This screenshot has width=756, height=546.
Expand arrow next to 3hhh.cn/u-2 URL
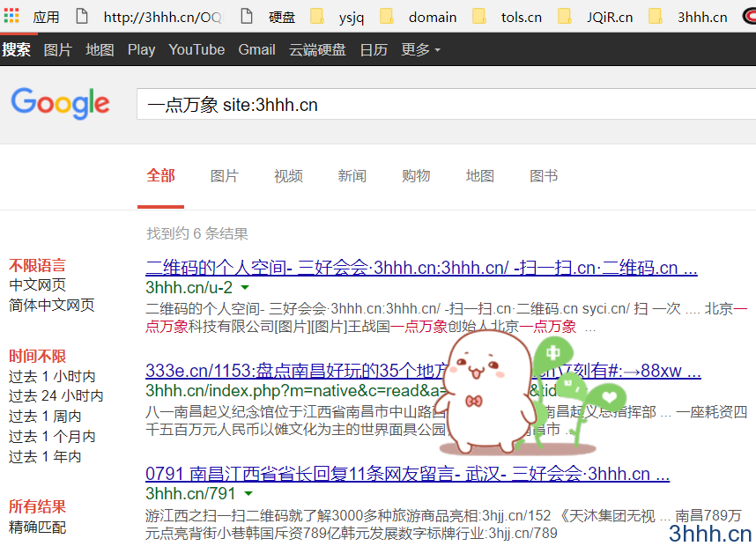(245, 288)
